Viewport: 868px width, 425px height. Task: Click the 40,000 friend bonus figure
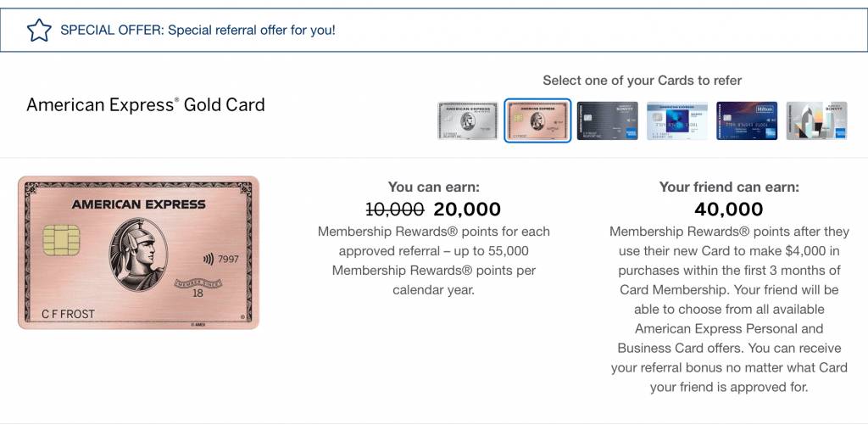point(728,210)
